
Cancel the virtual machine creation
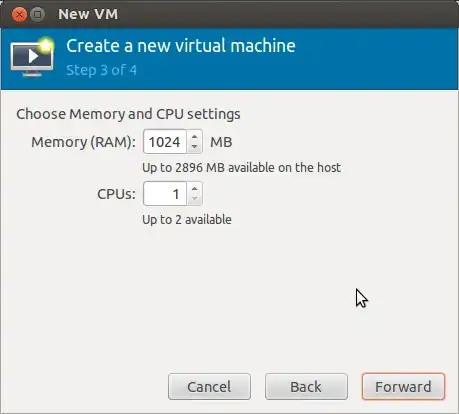[209, 387]
